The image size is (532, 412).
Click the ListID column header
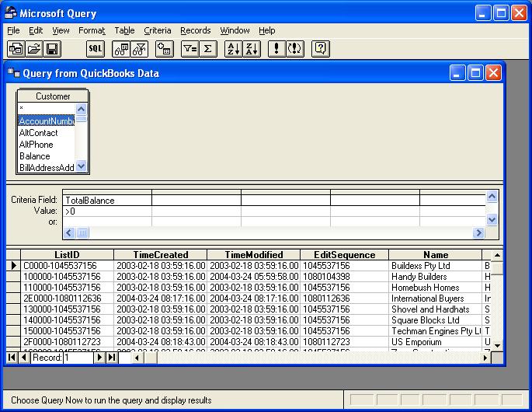(x=67, y=255)
